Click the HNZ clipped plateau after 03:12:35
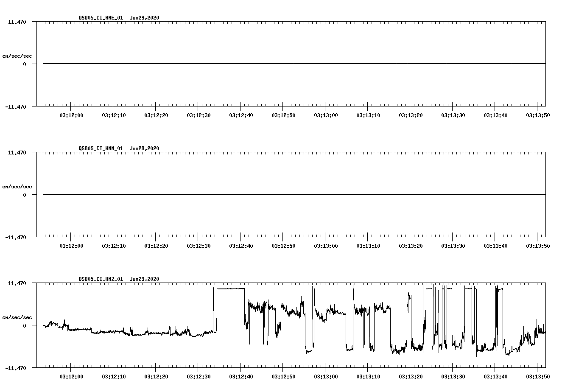Screen dimensions: 576x392 point(231,288)
